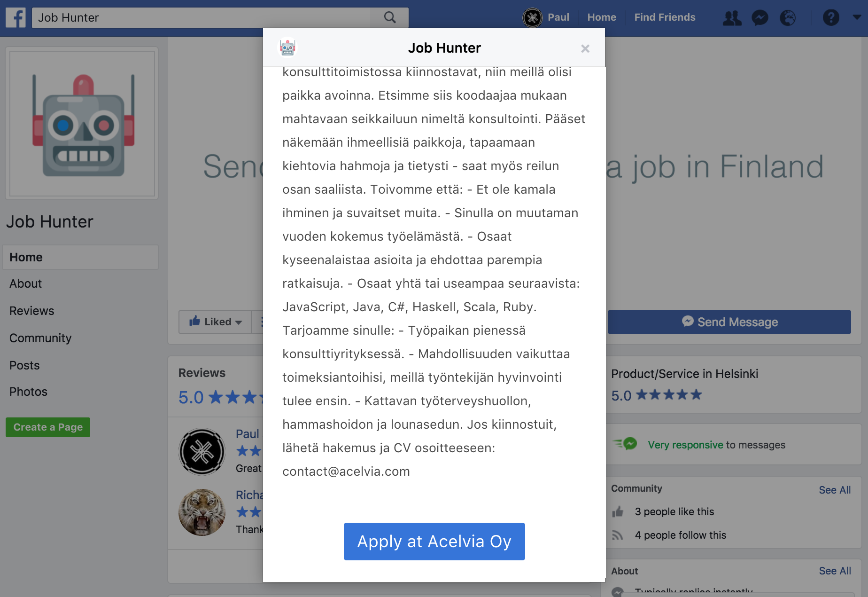Click the Facebook logo icon
This screenshot has height=597, width=868.
(16, 18)
